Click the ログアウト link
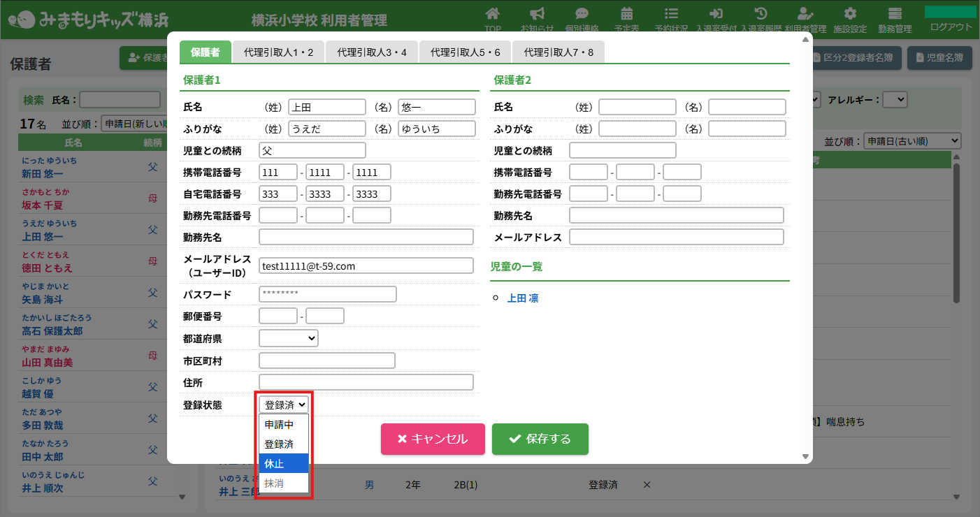The width and height of the screenshot is (980, 517). pyautogui.click(x=951, y=27)
